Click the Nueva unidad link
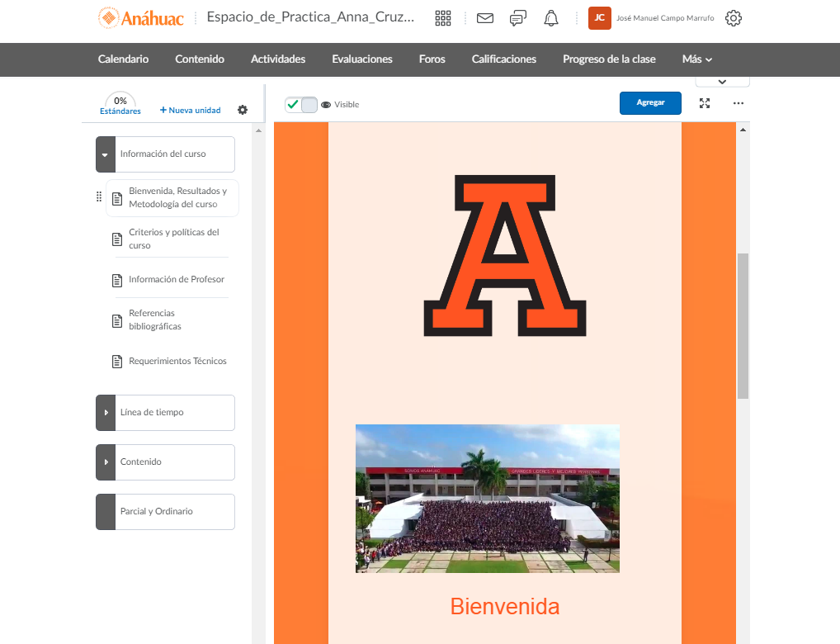This screenshot has height=644, width=840. pyautogui.click(x=191, y=110)
